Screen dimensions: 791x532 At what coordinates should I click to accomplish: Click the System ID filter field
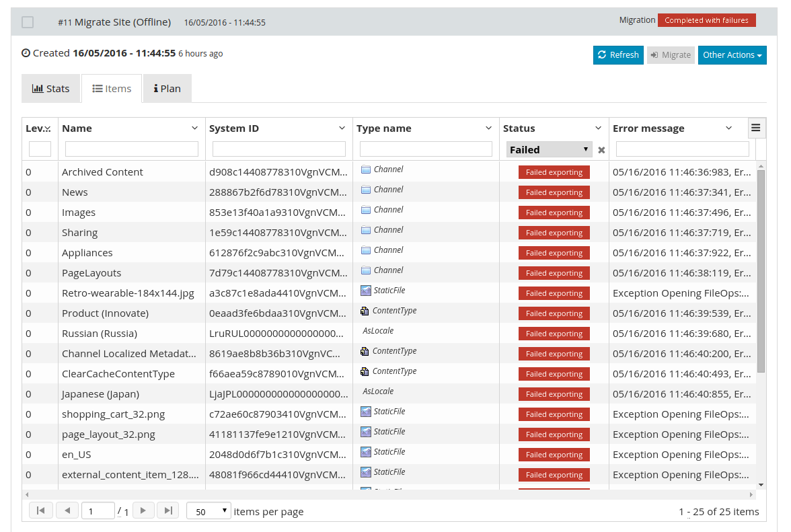pyautogui.click(x=279, y=149)
